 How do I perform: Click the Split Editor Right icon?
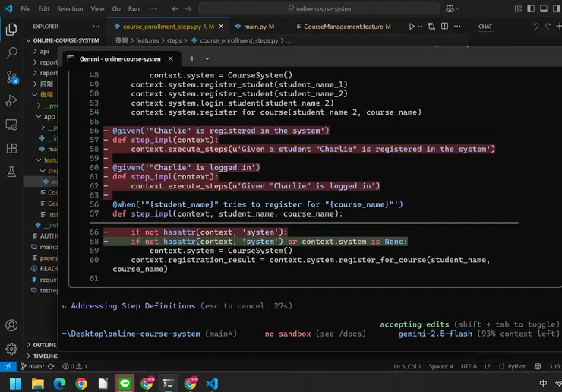444,27
